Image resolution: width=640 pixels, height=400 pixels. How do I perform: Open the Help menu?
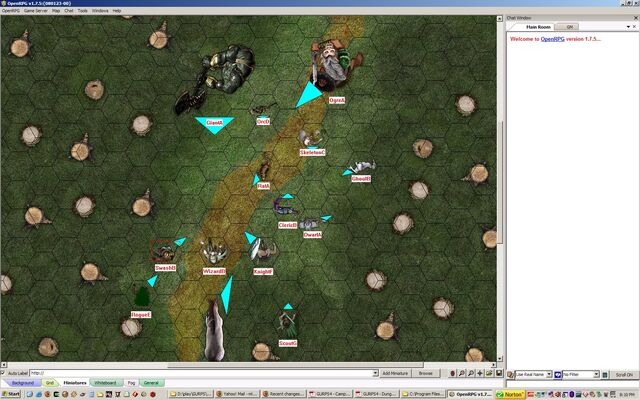click(117, 11)
